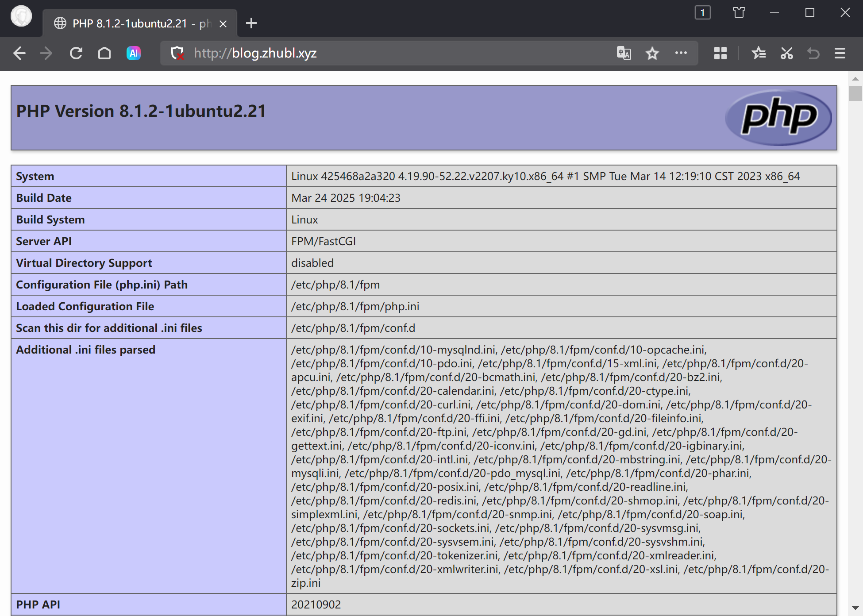Reload the current page
Screen dimensions: 863x616
click(76, 54)
